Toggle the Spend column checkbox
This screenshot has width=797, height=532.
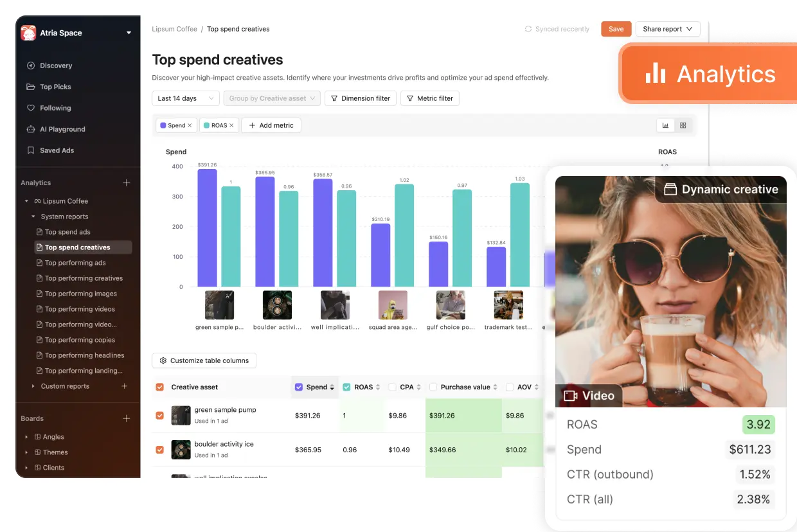(x=298, y=387)
